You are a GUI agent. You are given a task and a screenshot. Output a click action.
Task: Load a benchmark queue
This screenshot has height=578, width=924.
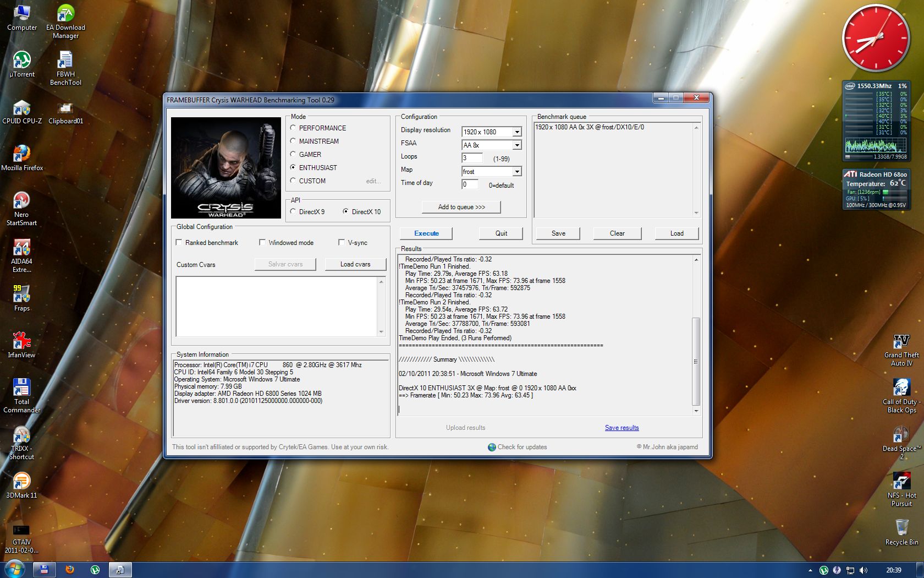[x=676, y=233]
